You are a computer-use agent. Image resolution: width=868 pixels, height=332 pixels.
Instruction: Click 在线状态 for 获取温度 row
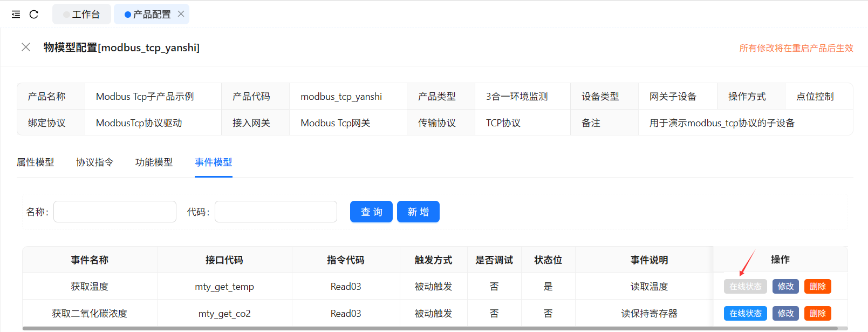pyautogui.click(x=745, y=286)
